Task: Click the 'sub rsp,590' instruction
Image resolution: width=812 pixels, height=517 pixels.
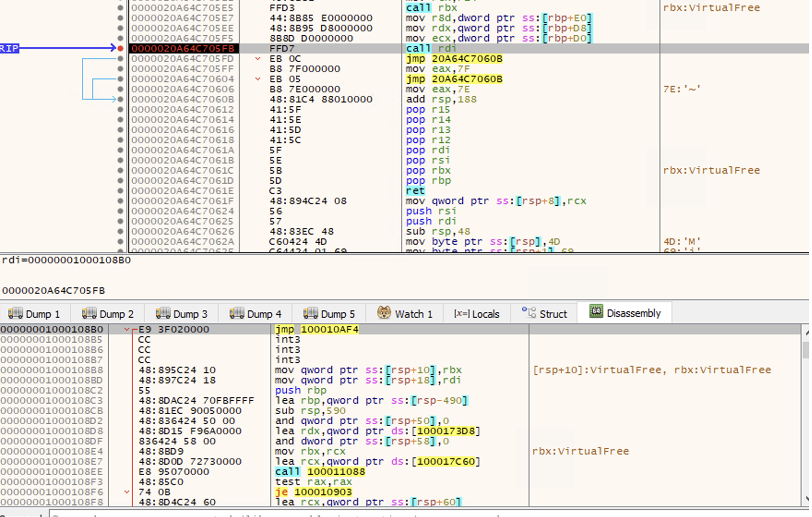Action: click(310, 411)
